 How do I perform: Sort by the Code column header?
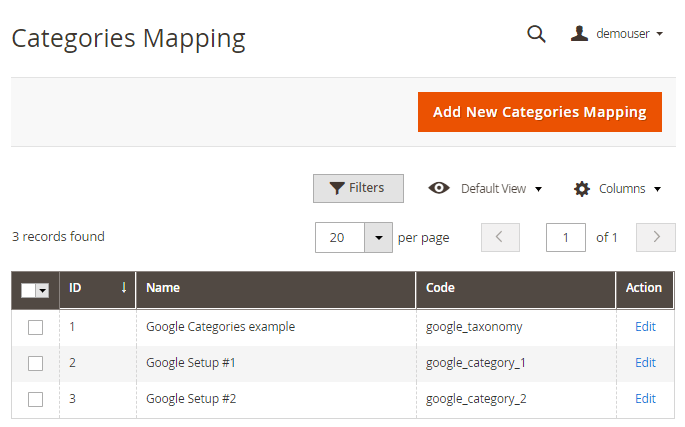point(515,288)
